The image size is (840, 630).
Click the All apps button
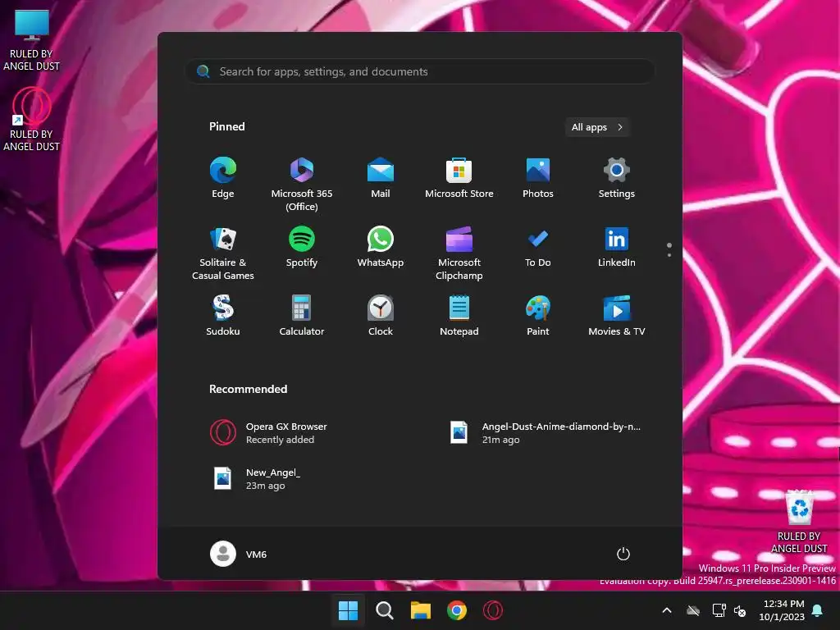597,127
